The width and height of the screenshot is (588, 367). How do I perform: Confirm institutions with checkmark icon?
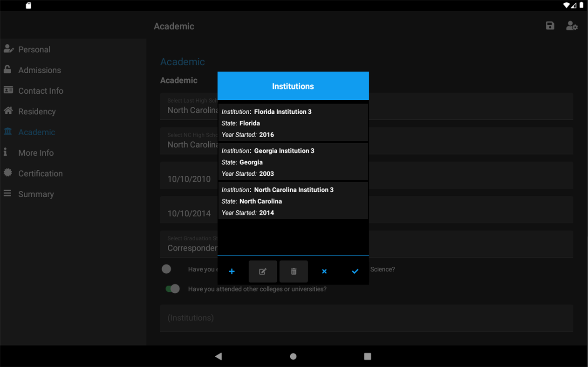(x=355, y=271)
